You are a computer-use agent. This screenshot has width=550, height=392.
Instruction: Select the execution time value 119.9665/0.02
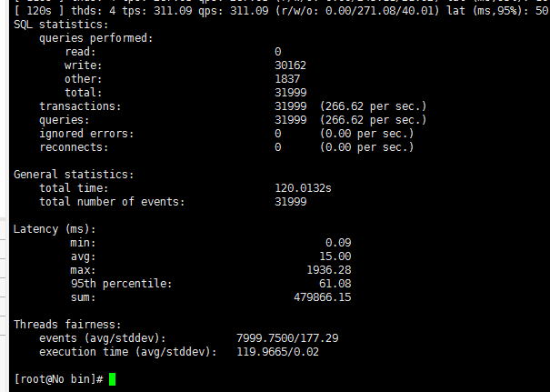(278, 352)
